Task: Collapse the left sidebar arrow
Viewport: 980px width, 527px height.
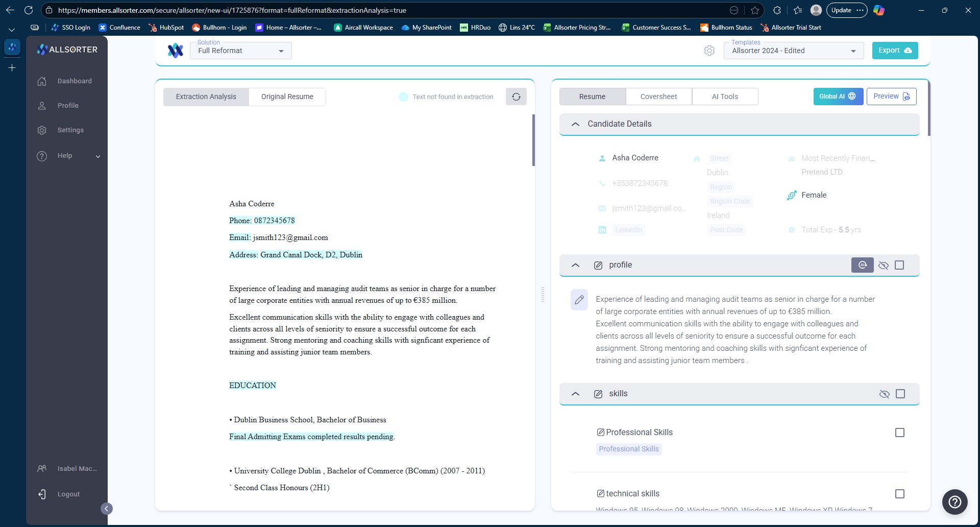Action: [x=106, y=508]
